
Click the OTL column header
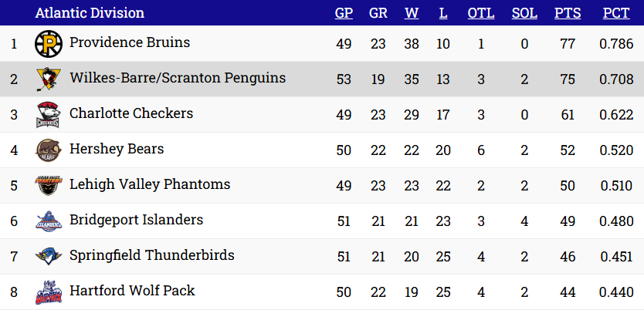pos(481,13)
